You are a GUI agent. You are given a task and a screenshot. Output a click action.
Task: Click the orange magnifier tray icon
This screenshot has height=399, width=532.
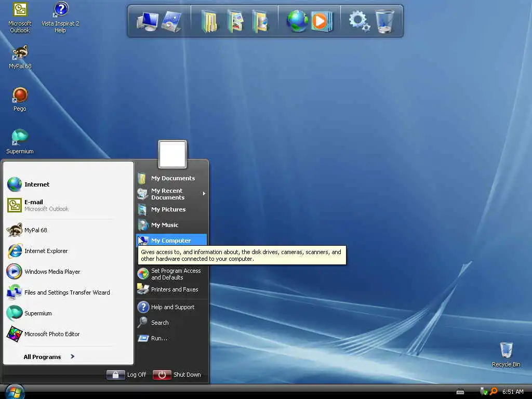(494, 392)
